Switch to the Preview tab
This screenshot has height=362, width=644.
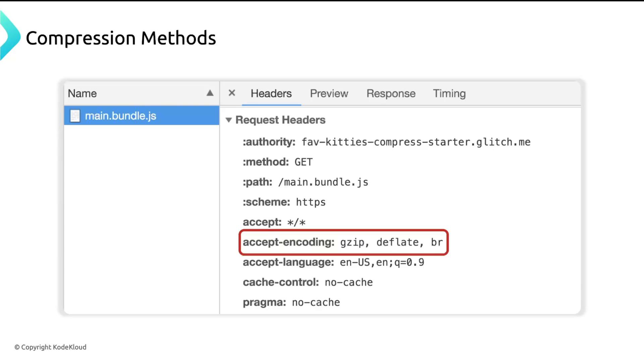click(329, 94)
